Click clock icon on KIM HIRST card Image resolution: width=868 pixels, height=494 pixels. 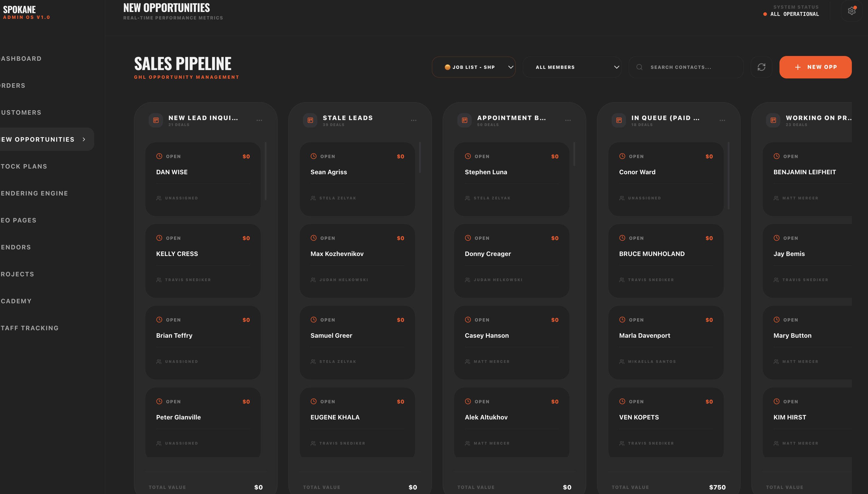(x=776, y=401)
